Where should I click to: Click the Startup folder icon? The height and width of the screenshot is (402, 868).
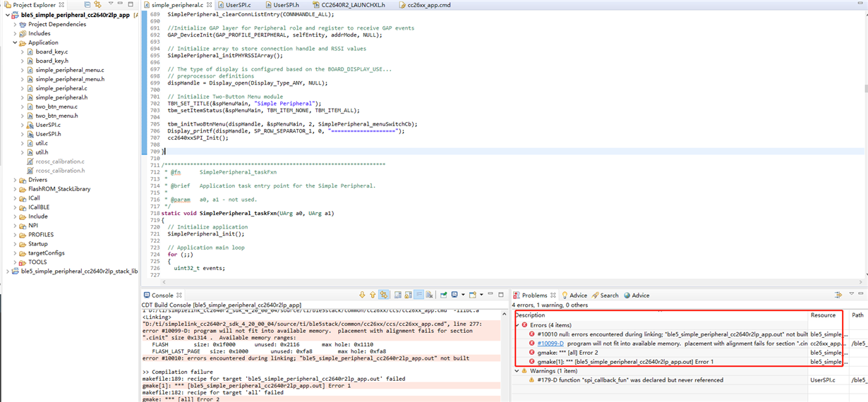pyautogui.click(x=23, y=244)
